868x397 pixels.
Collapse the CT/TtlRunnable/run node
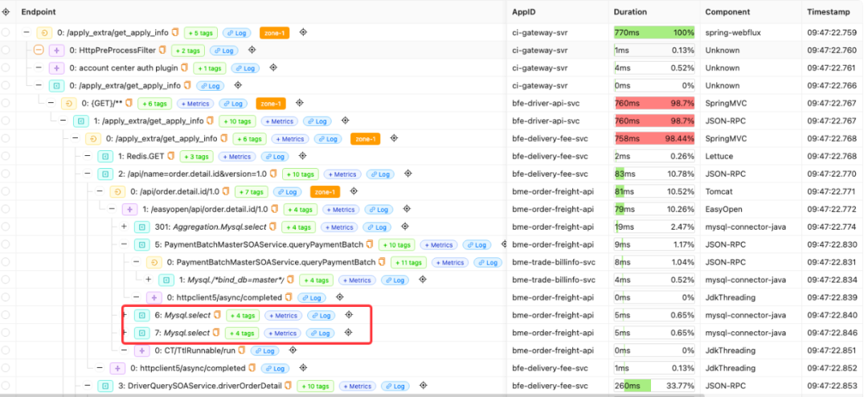[124, 350]
